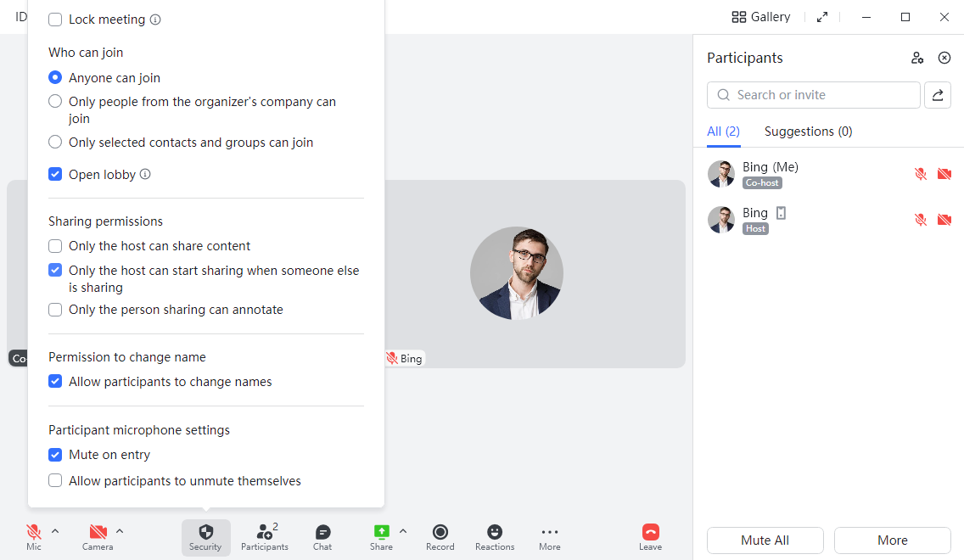Viewport: 964px width, 560px height.
Task: Click the info icon next to Open lobby
Action: 145,175
